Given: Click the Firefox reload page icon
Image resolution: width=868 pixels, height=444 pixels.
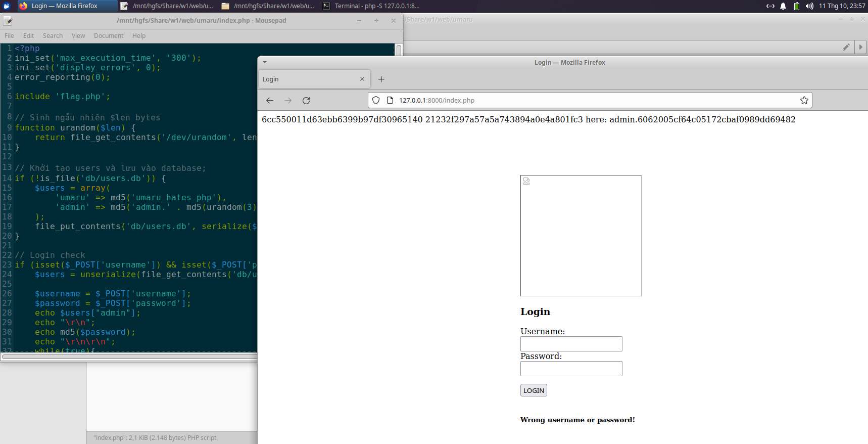Looking at the screenshot, I should pyautogui.click(x=306, y=101).
